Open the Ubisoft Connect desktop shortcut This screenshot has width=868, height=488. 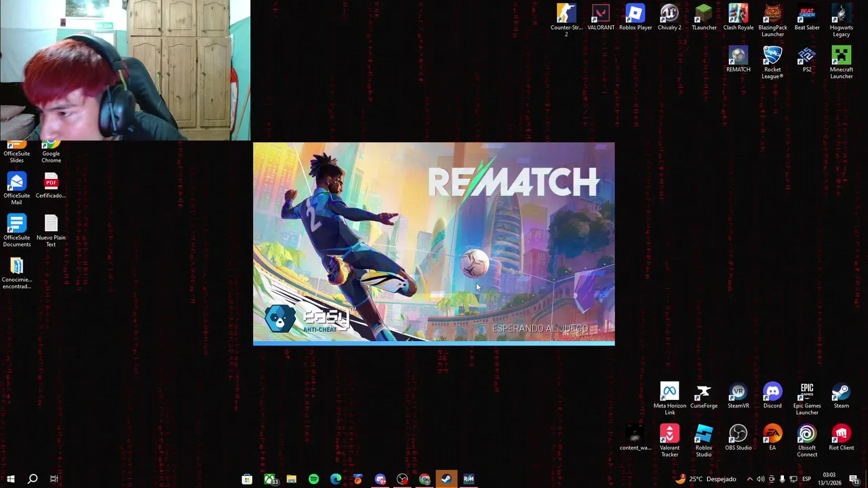pos(807,441)
